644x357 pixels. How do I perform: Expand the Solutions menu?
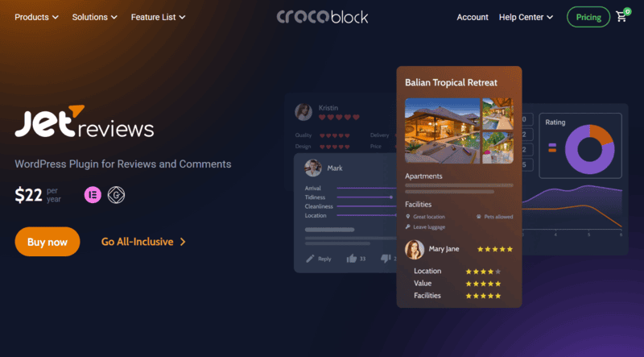(94, 17)
